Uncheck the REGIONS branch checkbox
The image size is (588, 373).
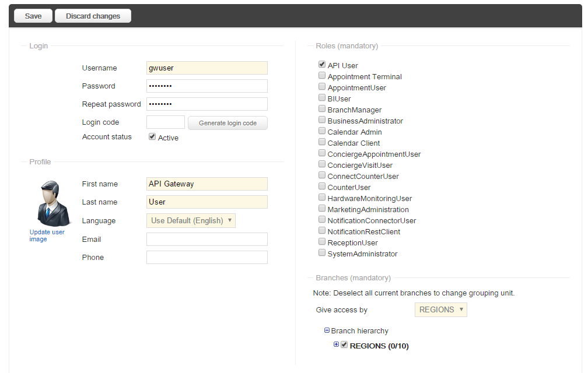[344, 344]
